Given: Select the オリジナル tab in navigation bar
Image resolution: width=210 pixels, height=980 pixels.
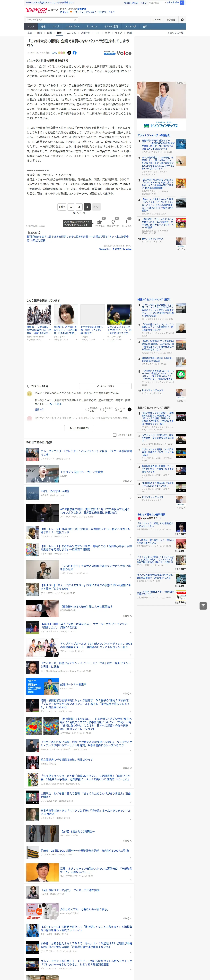Looking at the screenshot, I should (92, 27).
